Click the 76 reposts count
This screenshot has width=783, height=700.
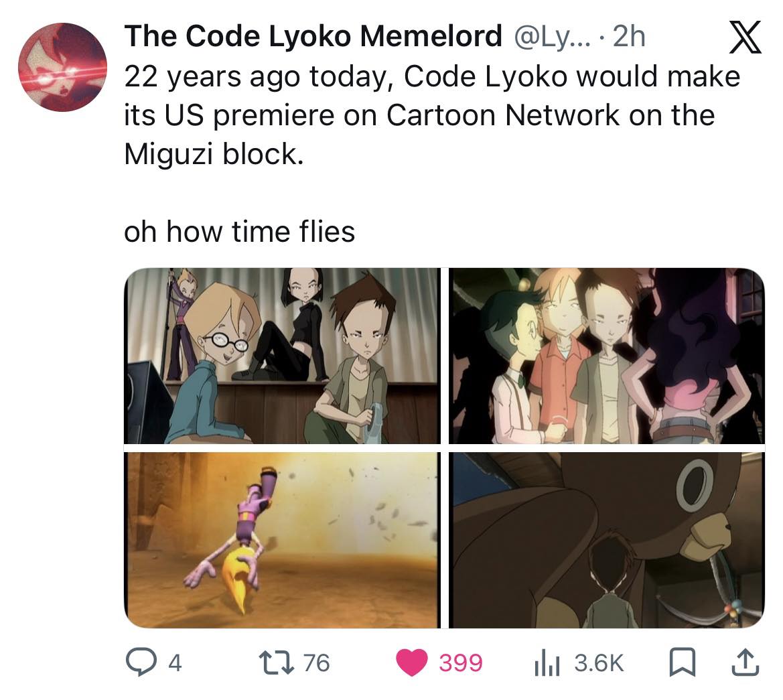coord(317,663)
